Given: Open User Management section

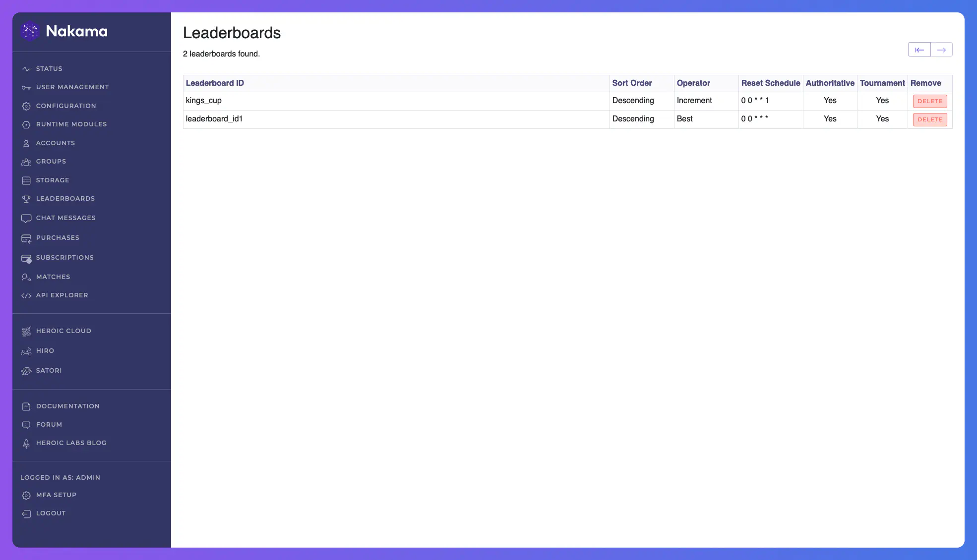Looking at the screenshot, I should point(72,88).
